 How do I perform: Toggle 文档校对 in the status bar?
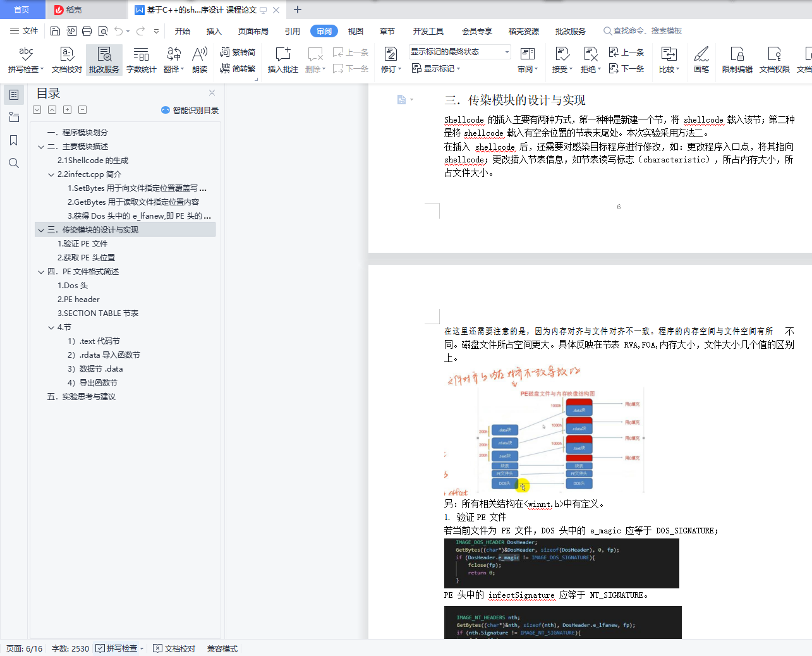(x=174, y=648)
